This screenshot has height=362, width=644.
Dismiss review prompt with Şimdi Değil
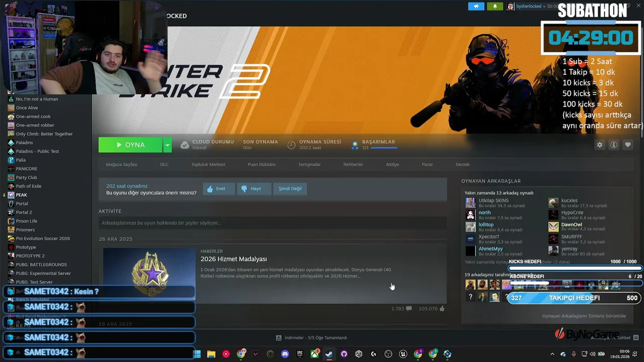(x=290, y=189)
